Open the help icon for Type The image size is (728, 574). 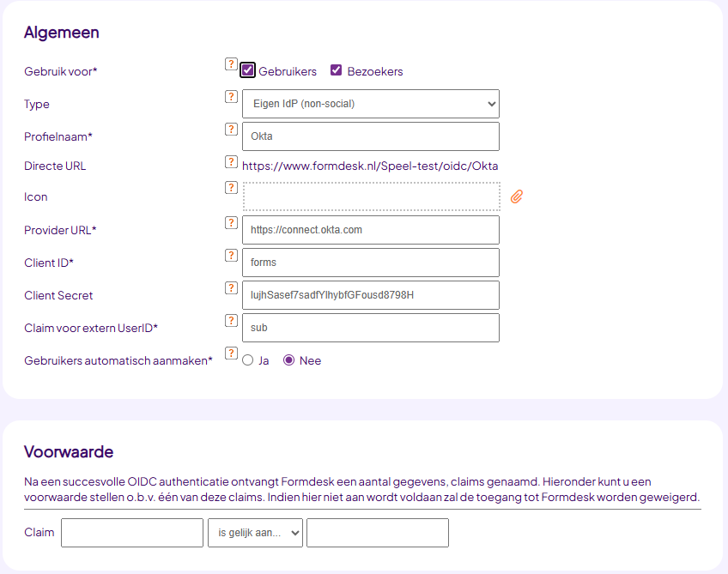click(x=231, y=96)
